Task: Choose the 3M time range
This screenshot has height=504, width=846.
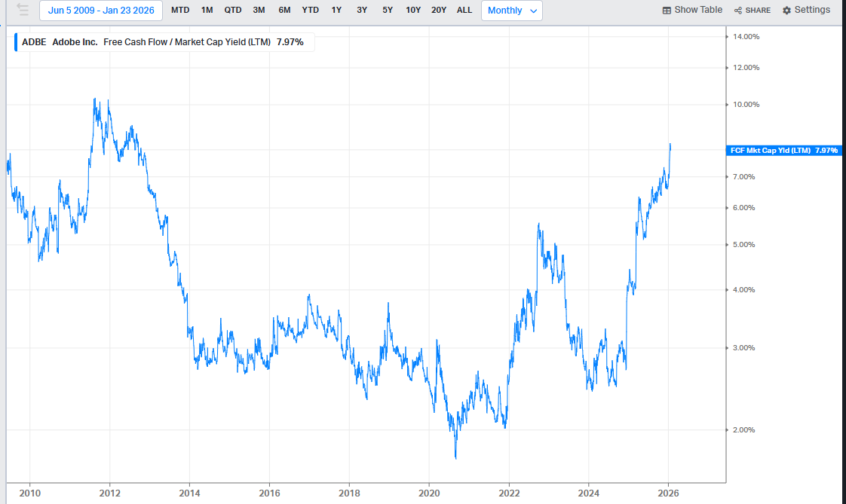Action: point(259,11)
